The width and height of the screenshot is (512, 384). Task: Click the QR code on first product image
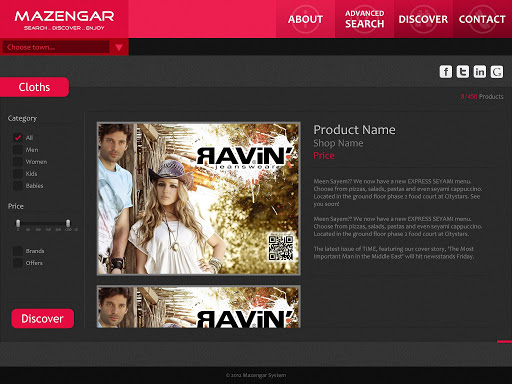[x=281, y=248]
